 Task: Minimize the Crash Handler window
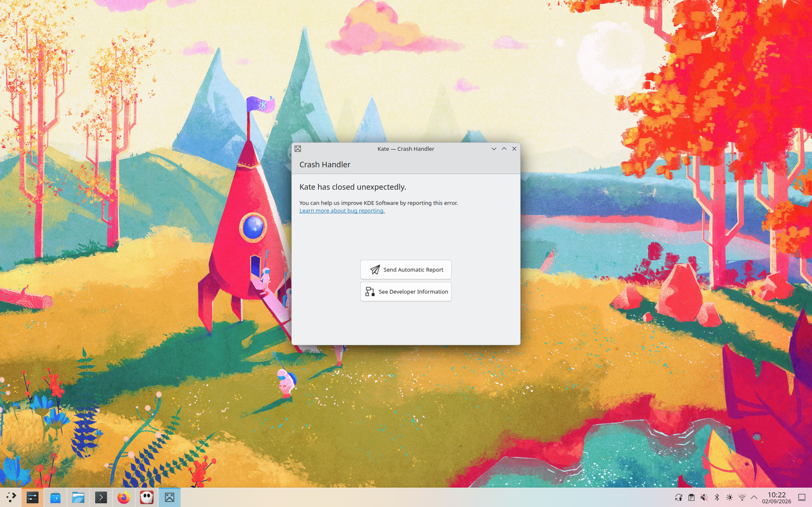494,149
